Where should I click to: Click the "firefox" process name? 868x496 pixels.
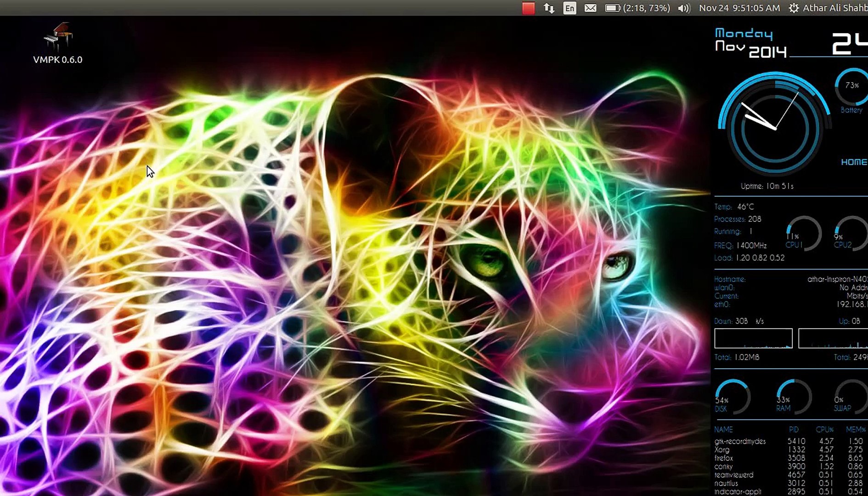click(723, 458)
